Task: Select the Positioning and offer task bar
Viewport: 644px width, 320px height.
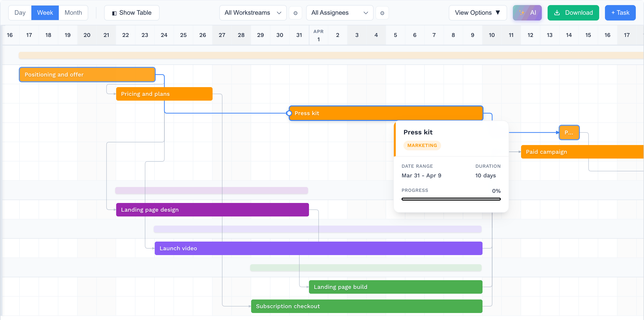Action: click(87, 75)
